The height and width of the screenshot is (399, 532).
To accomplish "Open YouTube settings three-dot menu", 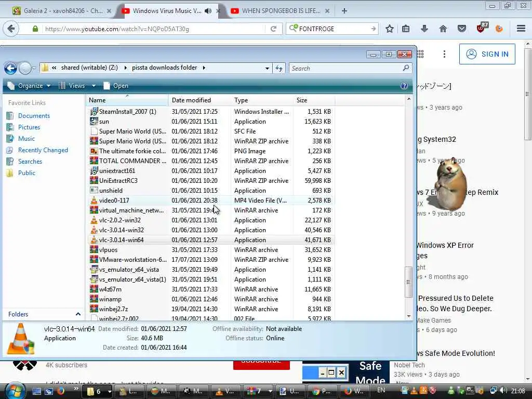I will [x=444, y=54].
